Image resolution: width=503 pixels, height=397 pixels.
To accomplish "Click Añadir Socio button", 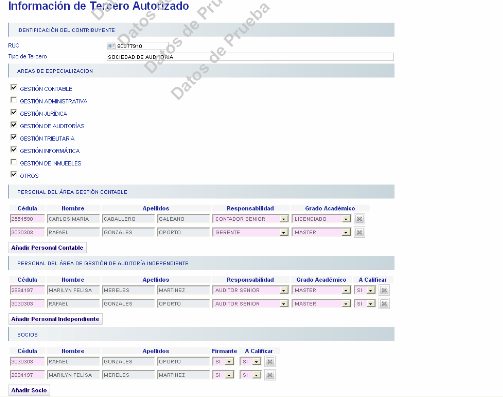I will 29,390.
